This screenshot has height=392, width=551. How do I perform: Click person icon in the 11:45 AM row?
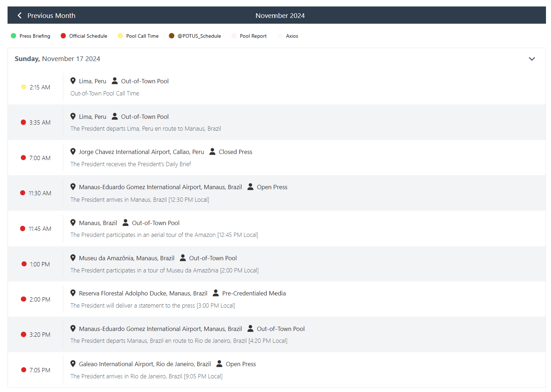[x=125, y=223]
